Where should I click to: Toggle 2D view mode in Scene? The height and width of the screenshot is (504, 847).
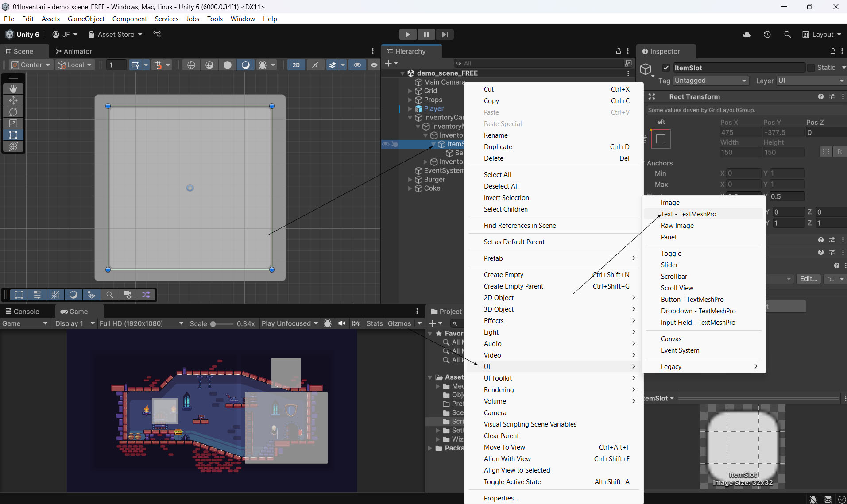[296, 65]
